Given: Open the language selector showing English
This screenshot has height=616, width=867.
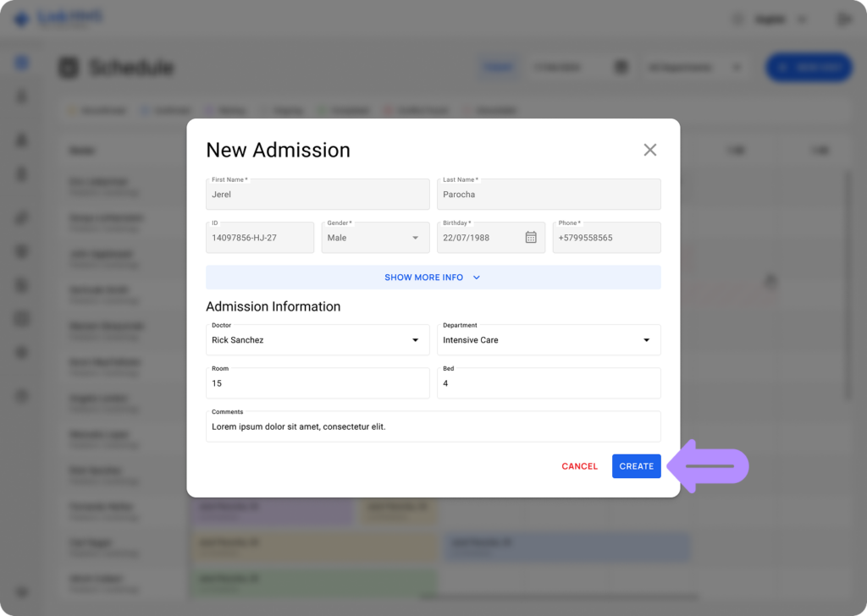Looking at the screenshot, I should tap(776, 18).
